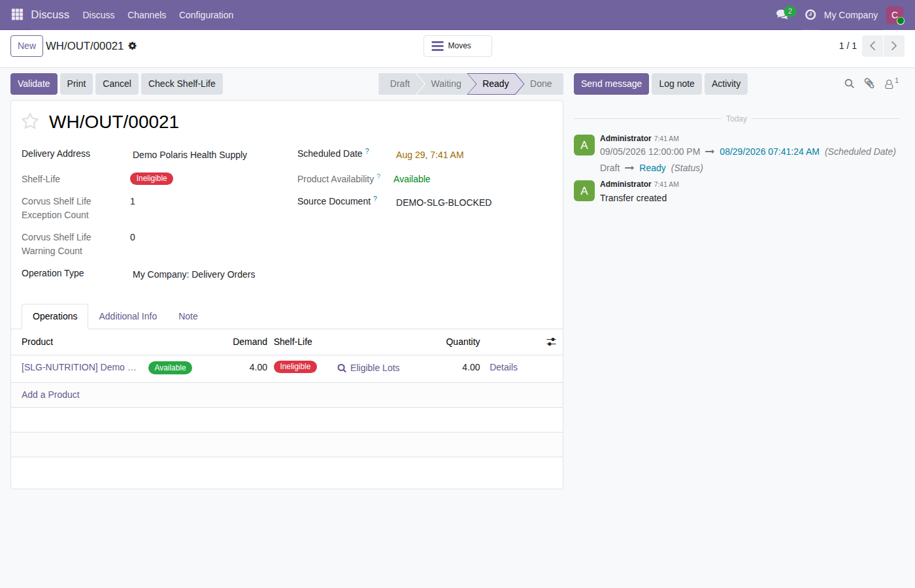The width and height of the screenshot is (915, 588).
Task: Edit the Scheduled Date field
Action: pos(474,155)
